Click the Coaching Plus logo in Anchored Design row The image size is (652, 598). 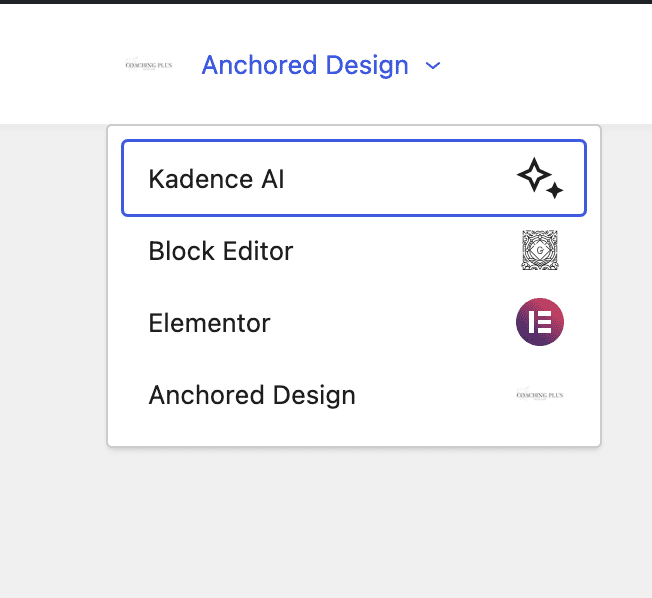click(x=540, y=395)
